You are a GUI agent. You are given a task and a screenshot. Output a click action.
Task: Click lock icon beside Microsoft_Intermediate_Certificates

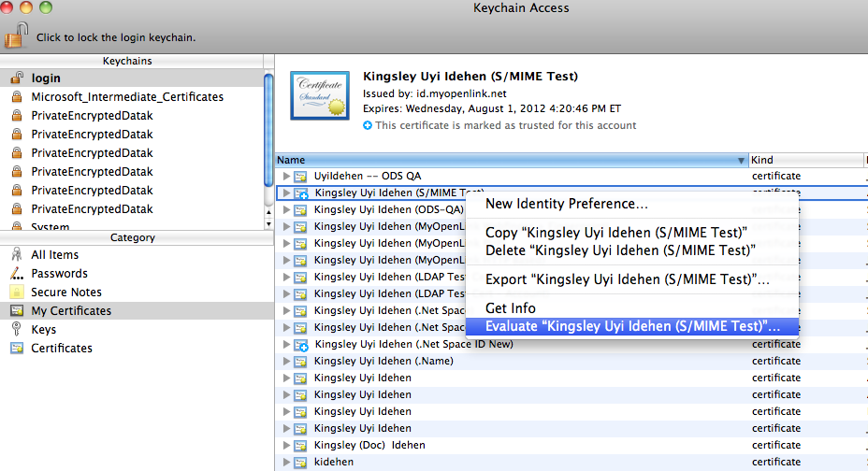pyautogui.click(x=17, y=97)
